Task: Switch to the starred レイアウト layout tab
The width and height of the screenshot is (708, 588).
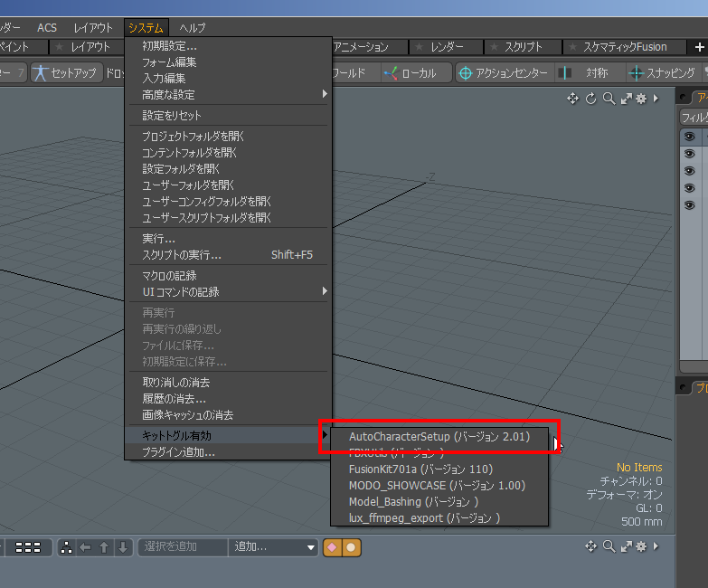Action: pos(86,47)
